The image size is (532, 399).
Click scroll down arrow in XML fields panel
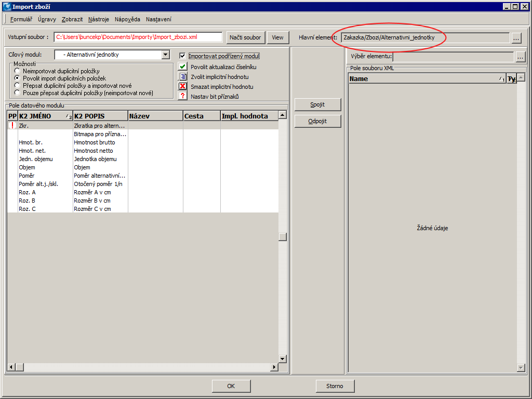[x=521, y=367]
